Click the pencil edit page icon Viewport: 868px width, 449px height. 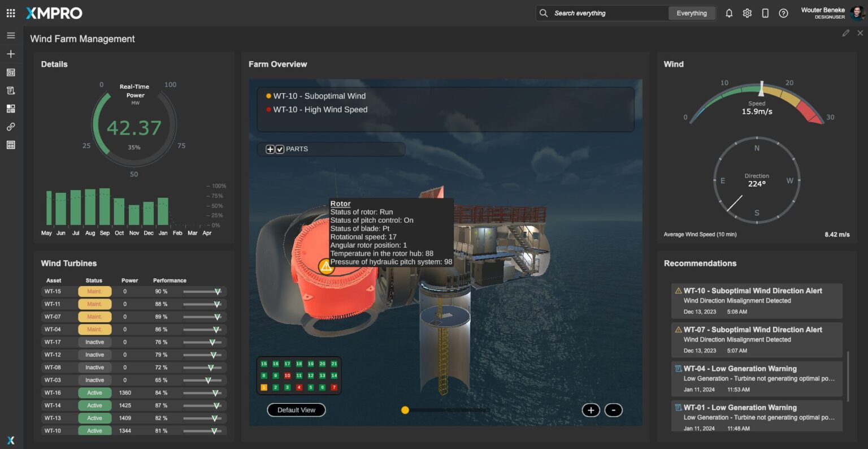(845, 33)
